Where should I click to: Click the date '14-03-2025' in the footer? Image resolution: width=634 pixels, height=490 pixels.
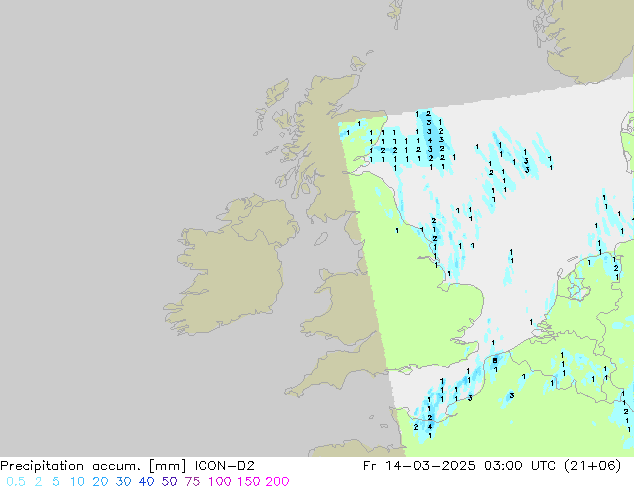click(430, 466)
